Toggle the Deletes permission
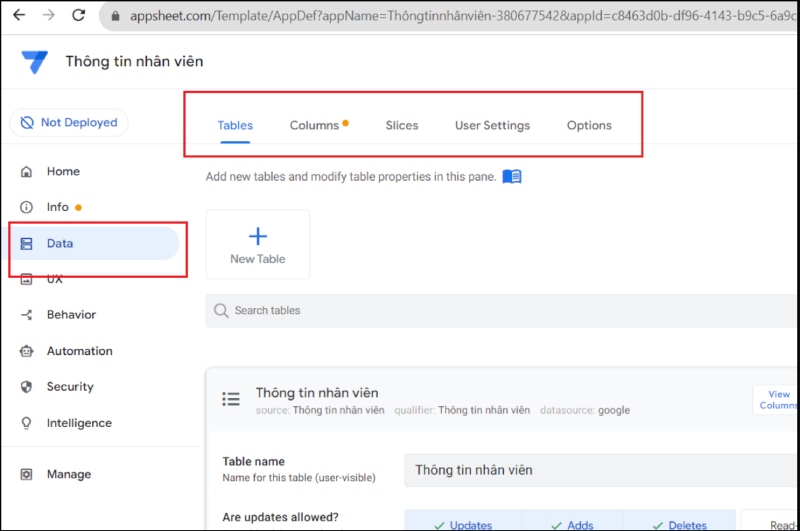800x531 pixels. 679,520
